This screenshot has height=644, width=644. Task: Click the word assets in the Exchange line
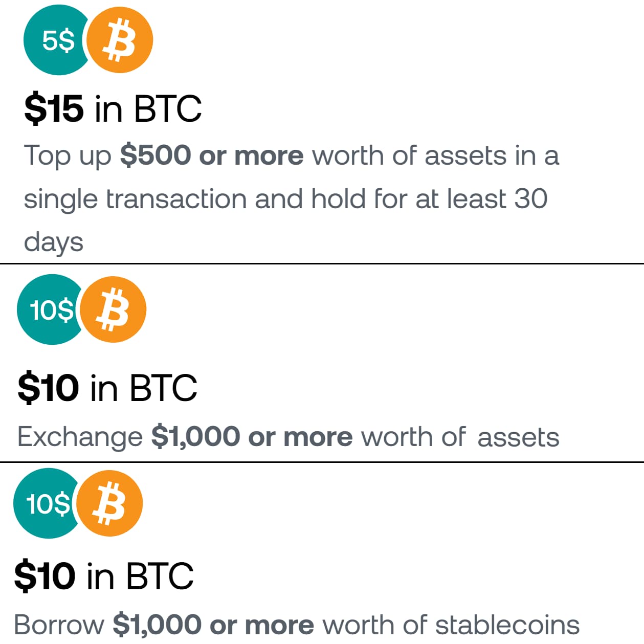point(518,437)
